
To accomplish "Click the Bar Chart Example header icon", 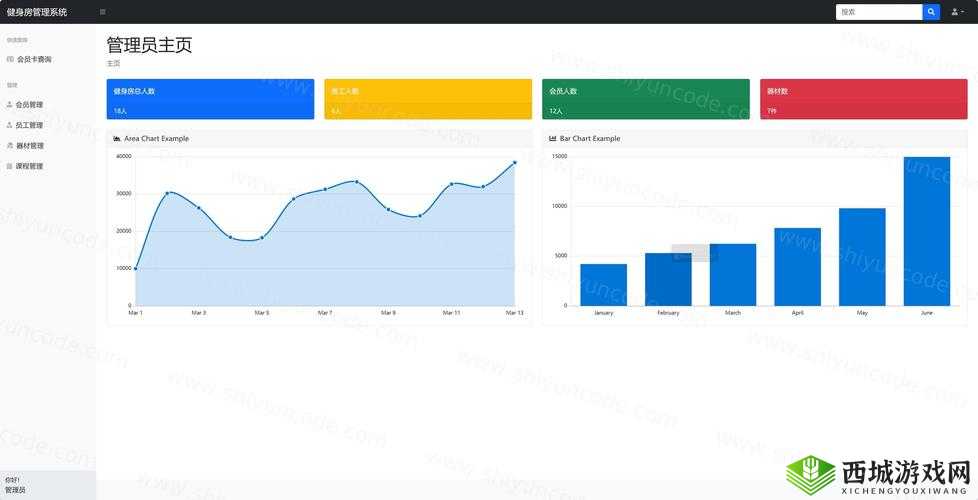I will pos(553,139).
